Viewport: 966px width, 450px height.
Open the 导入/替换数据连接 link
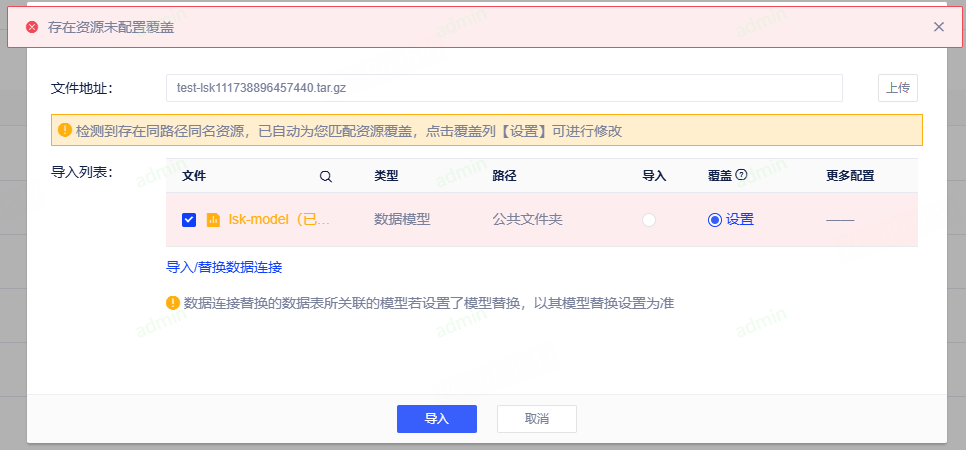224,267
